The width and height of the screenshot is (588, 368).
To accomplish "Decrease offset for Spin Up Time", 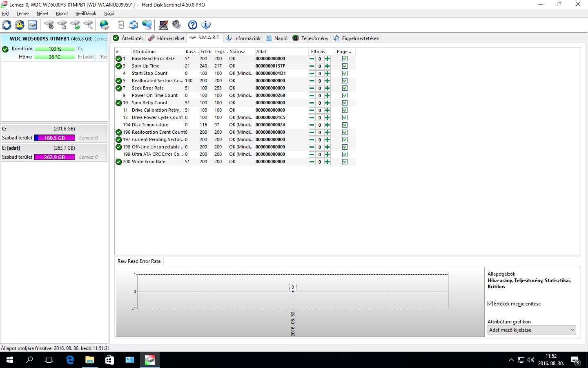I will 312,66.
